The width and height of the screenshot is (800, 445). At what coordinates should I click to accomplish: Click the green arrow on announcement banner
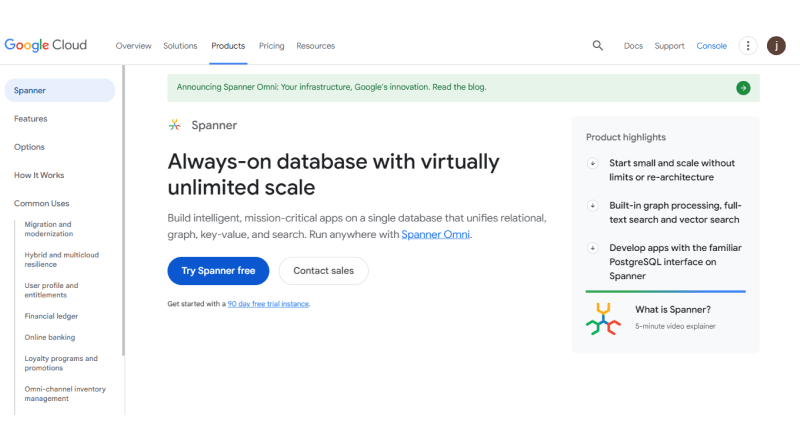(743, 88)
